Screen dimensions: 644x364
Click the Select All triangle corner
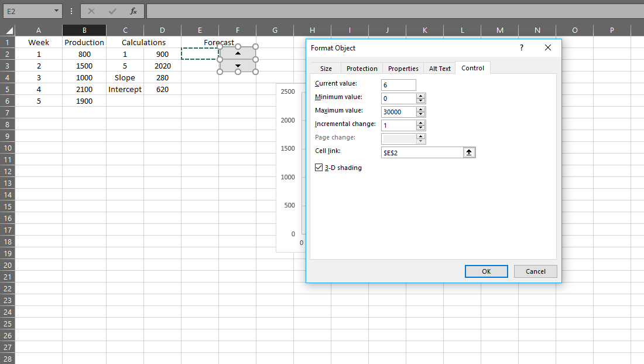pyautogui.click(x=9, y=30)
